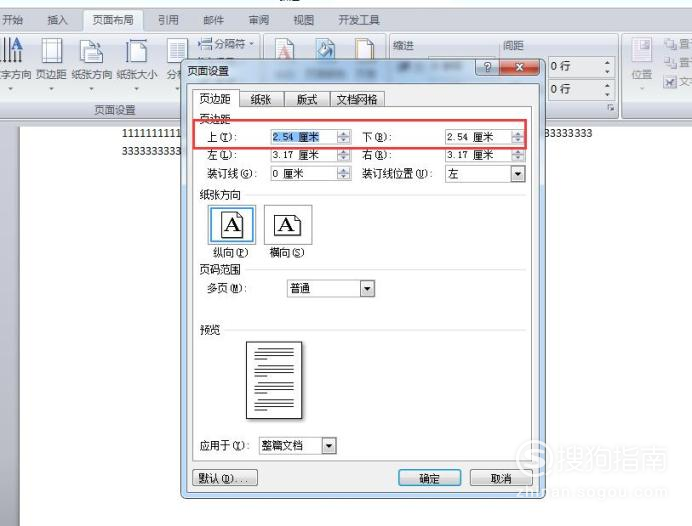Click the Page Borders icon

click(x=365, y=49)
